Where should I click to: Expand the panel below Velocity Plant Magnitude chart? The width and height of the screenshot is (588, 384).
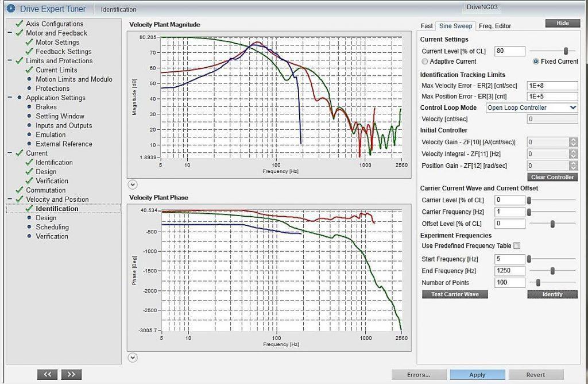pos(133,185)
